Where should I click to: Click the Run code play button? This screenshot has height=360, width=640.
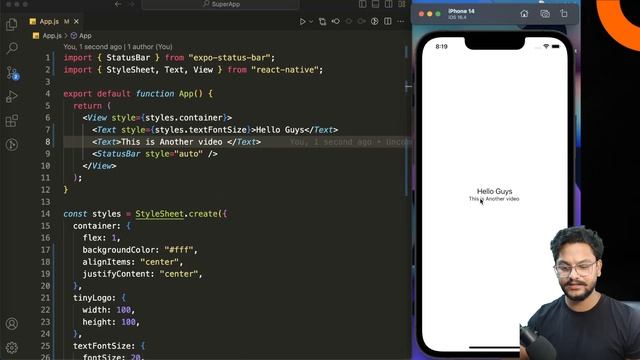click(x=302, y=22)
